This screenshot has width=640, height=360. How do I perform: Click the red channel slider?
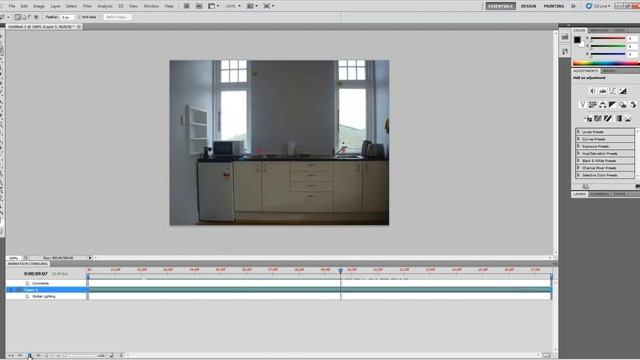(608, 39)
